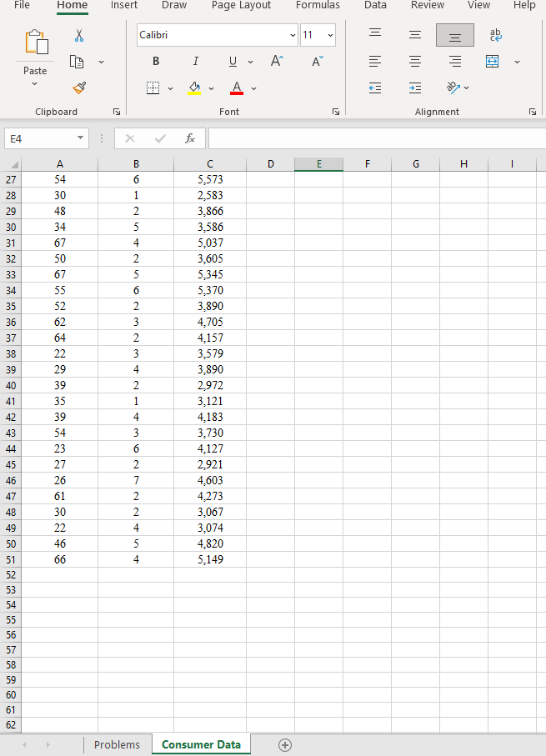Select column C header
The height and width of the screenshot is (756, 546).
click(x=210, y=164)
